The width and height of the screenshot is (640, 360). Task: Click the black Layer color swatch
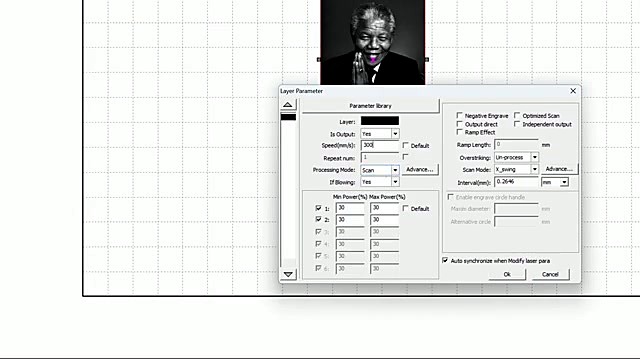click(380, 121)
